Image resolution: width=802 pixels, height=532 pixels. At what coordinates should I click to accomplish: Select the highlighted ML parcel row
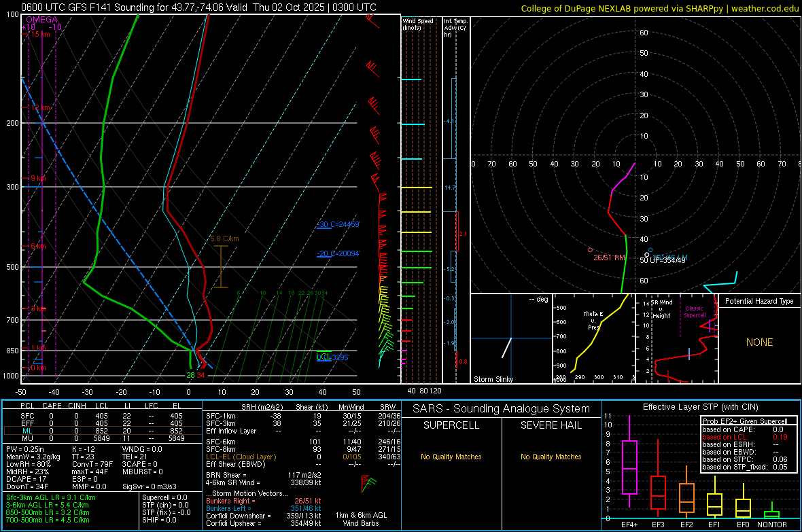(x=102, y=431)
